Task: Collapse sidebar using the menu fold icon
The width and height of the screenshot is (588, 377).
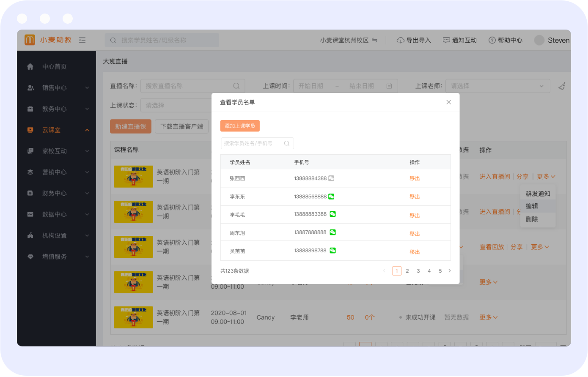Action: 82,40
